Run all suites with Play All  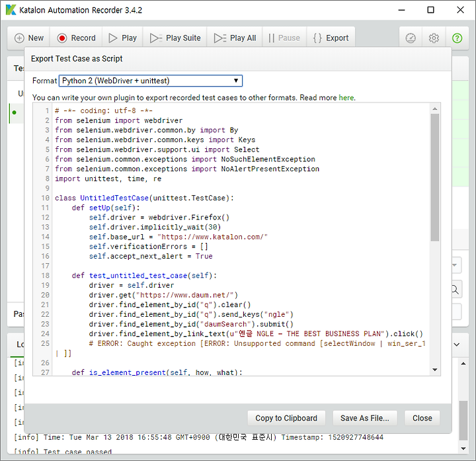235,38
